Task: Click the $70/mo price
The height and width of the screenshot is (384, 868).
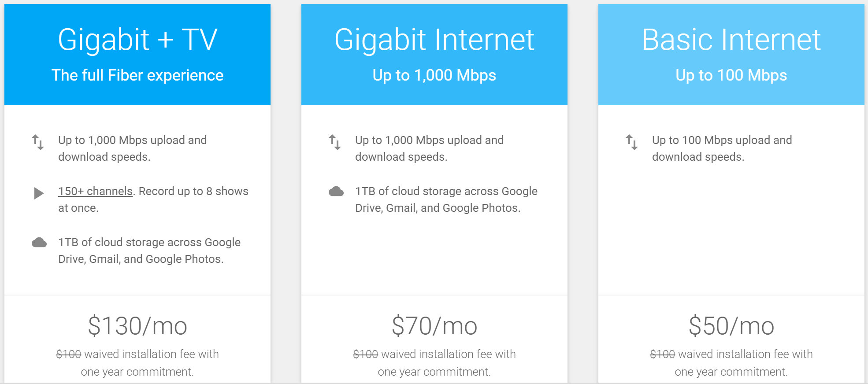Action: [434, 326]
